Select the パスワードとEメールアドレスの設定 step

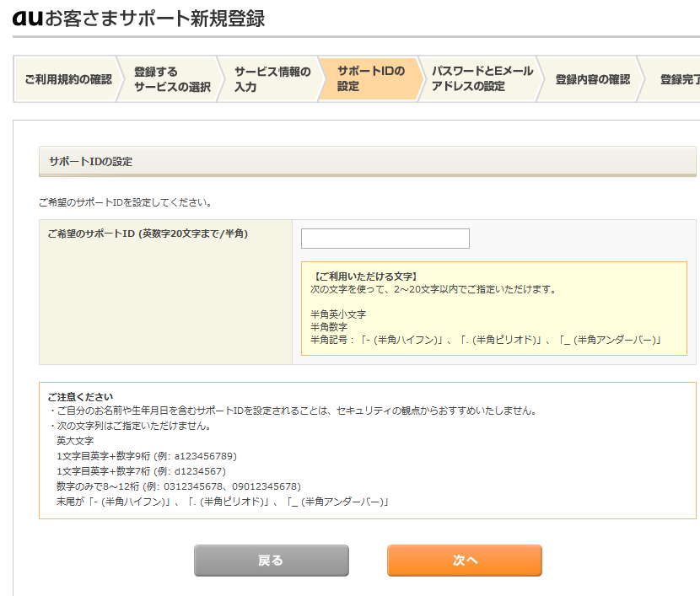[482, 79]
